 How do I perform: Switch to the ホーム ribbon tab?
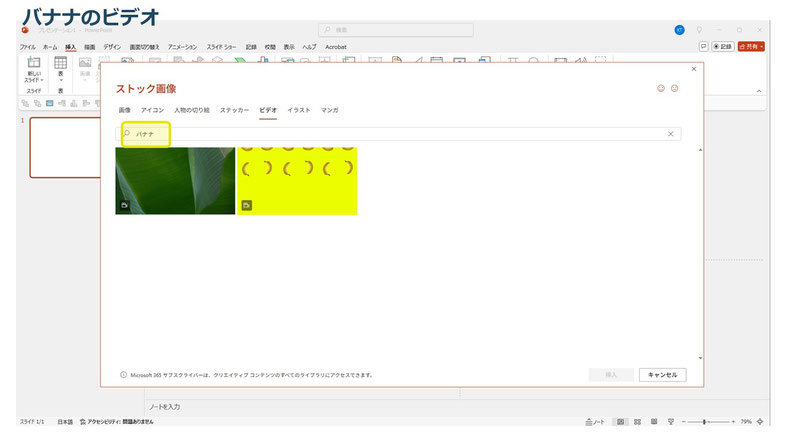(x=50, y=47)
